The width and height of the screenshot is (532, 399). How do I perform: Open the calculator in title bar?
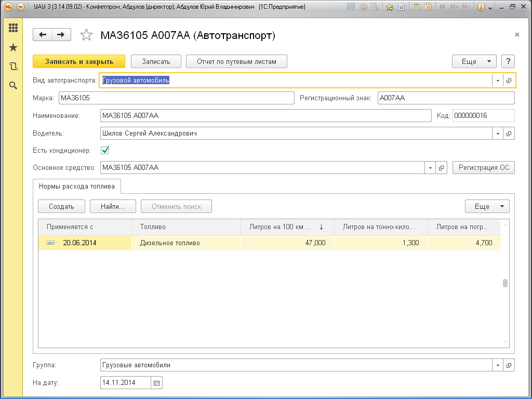point(416,7)
